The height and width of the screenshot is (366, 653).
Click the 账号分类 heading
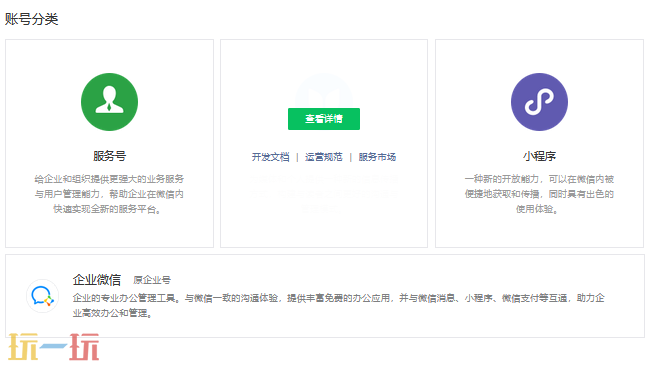tap(31, 19)
